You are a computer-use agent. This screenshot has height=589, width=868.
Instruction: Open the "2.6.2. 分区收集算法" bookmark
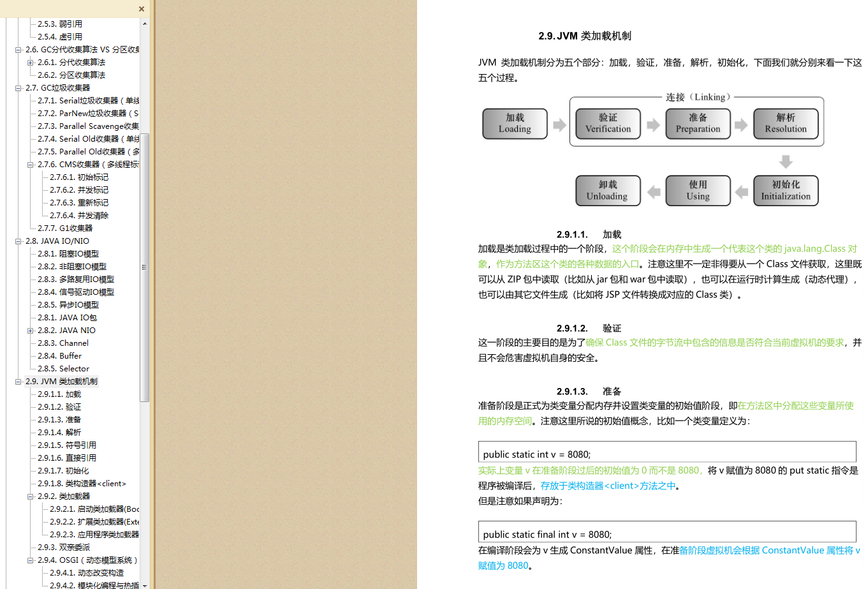(71, 75)
